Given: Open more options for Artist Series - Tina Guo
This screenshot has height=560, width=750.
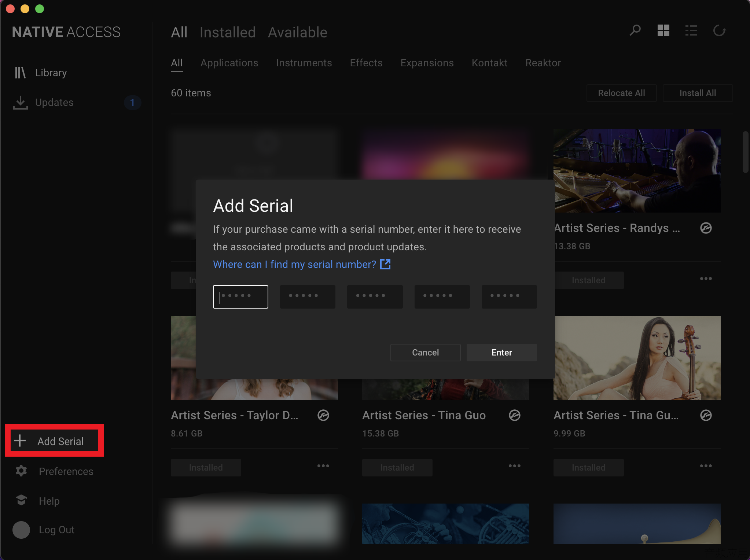Looking at the screenshot, I should coord(514,466).
